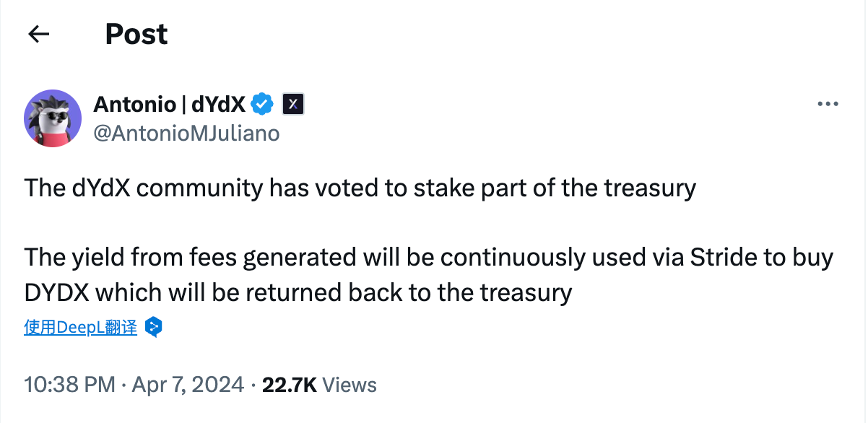Click the first line about treasury staking
This screenshot has height=423, width=868.
pyautogui.click(x=360, y=188)
